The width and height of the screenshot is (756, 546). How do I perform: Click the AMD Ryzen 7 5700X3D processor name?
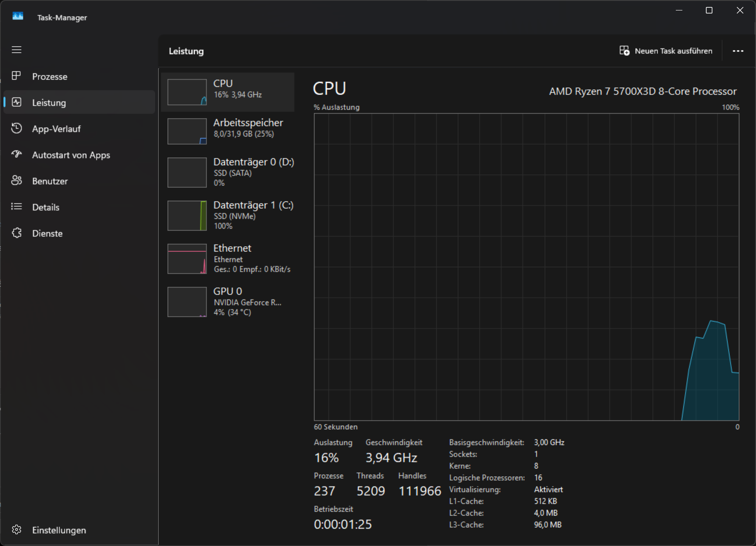pyautogui.click(x=643, y=91)
